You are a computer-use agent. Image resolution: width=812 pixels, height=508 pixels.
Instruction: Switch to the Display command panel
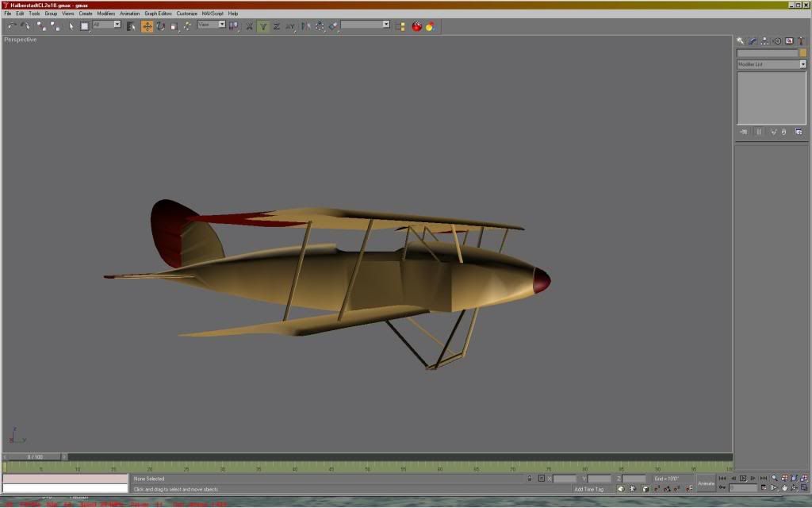pos(789,41)
